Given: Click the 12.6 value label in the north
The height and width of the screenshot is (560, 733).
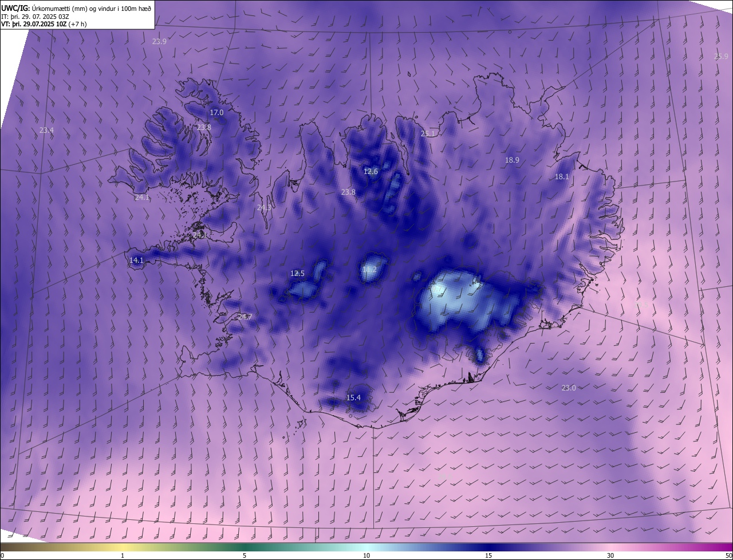Looking at the screenshot, I should [371, 172].
